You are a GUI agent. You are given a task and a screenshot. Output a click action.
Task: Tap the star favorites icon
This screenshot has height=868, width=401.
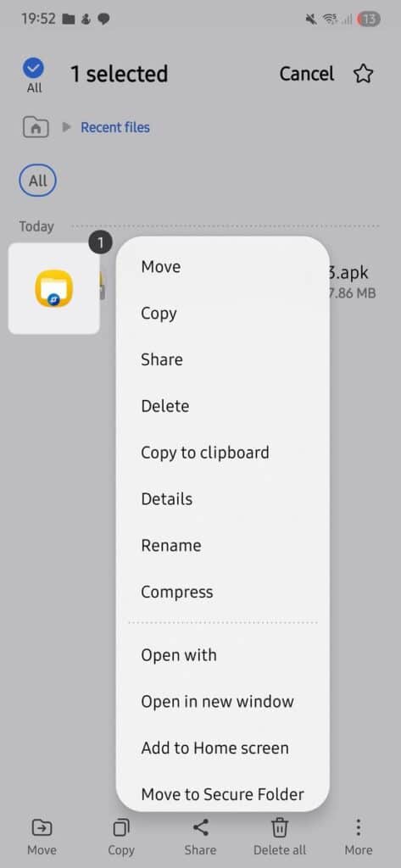(x=364, y=74)
